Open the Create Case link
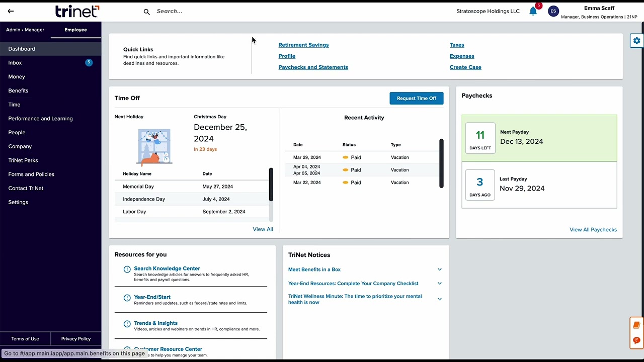644x362 pixels. (x=465, y=67)
